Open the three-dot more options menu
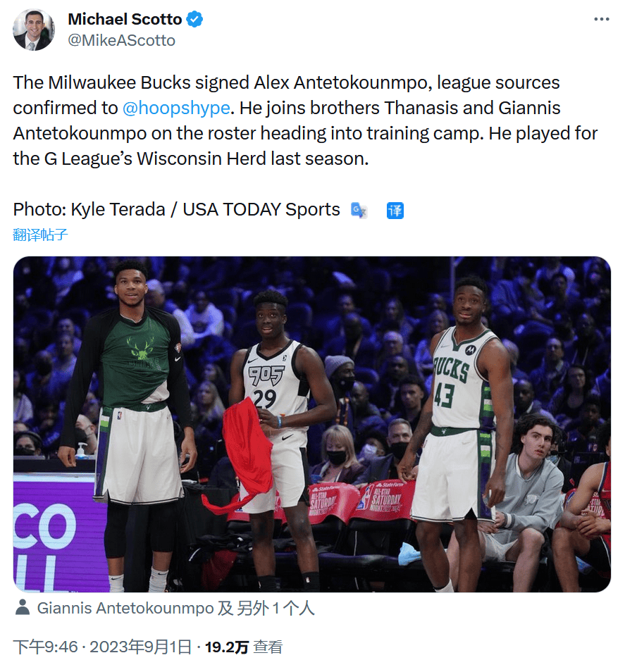 coord(602,19)
